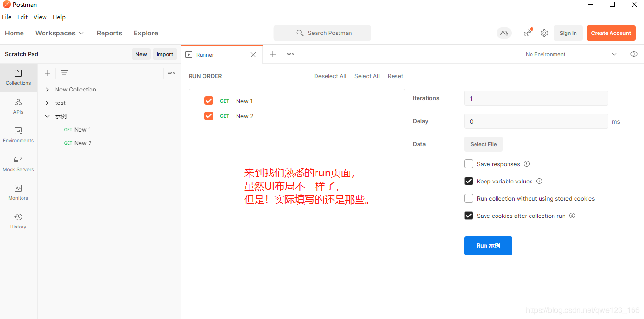The height and width of the screenshot is (319, 644).
Task: Click info icon next to Save cookies
Action: (x=572, y=216)
